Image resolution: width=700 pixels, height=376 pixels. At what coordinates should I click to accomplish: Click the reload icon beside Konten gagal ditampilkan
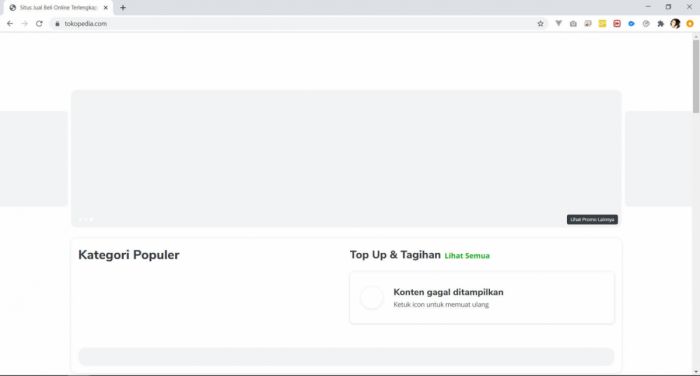pos(372,298)
